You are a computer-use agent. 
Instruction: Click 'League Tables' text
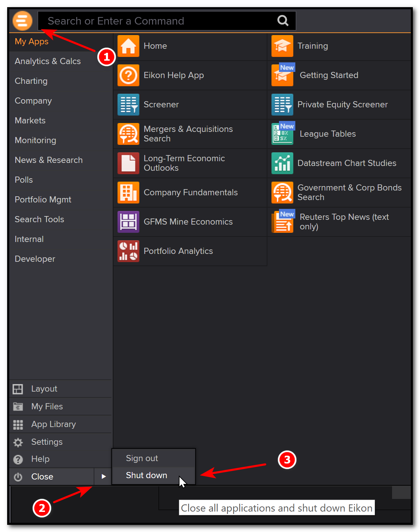[328, 134]
